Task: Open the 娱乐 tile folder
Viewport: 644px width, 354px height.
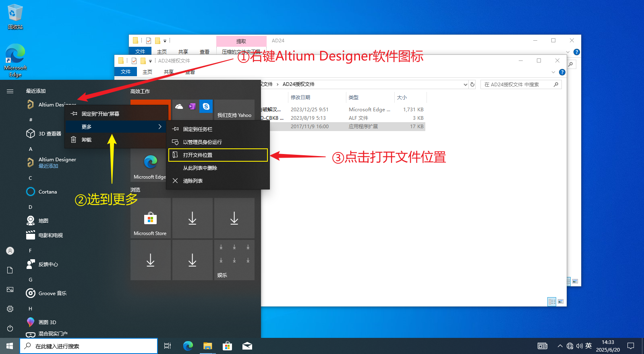Action: click(234, 260)
